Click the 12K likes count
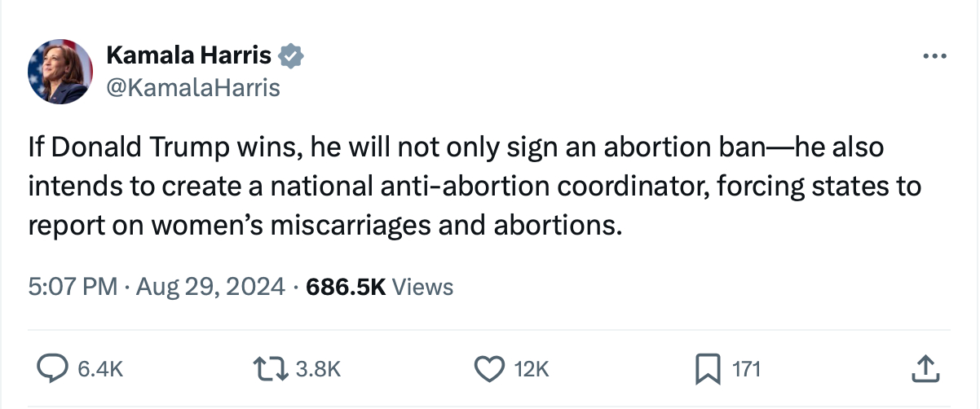This screenshot has width=980, height=409. (533, 370)
